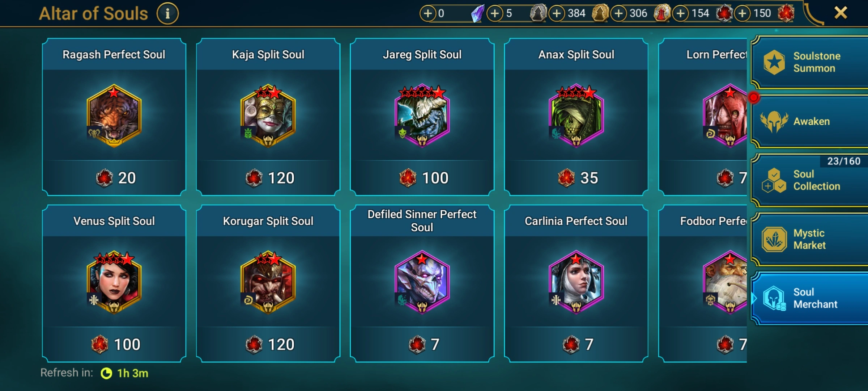Open the Soulstone Summon tab
868x391 pixels.
point(809,62)
